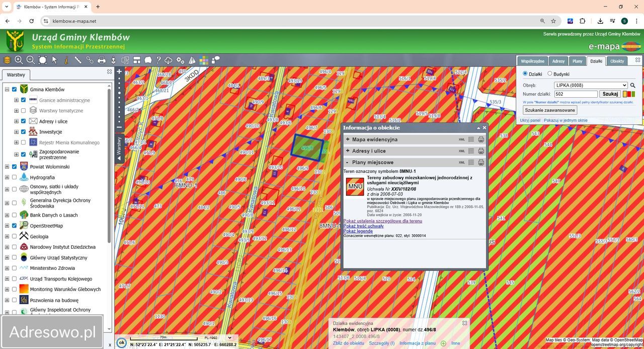Expand the Ministerstwo Zdrowia tree node
Viewport: 644px width, 349px height.
coord(7,268)
